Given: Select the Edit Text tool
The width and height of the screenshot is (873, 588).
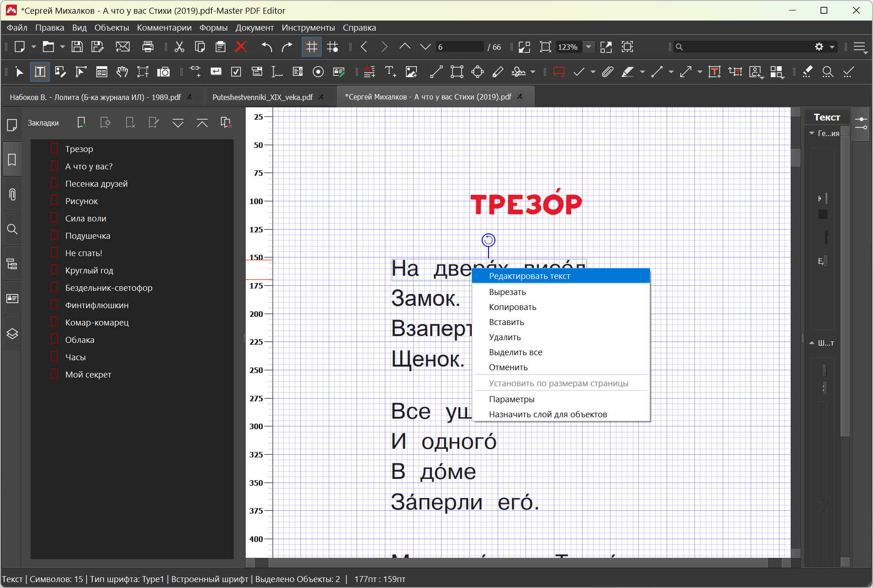Looking at the screenshot, I should 40,72.
